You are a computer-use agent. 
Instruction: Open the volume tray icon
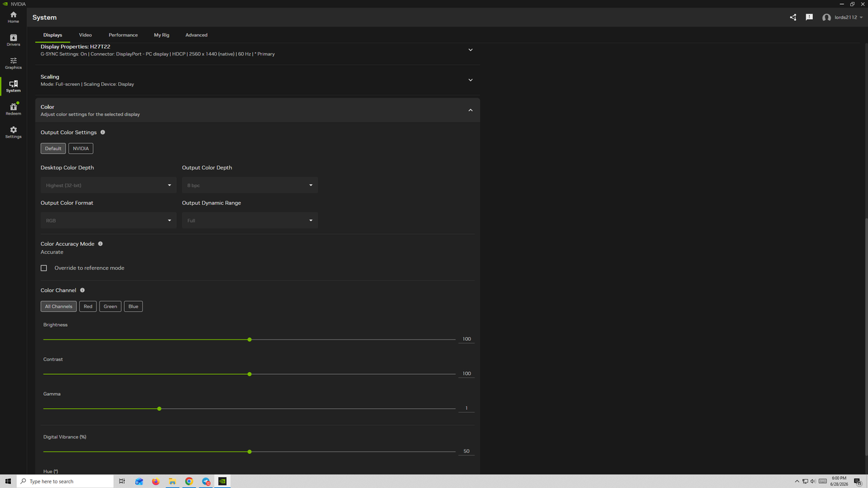(812, 481)
